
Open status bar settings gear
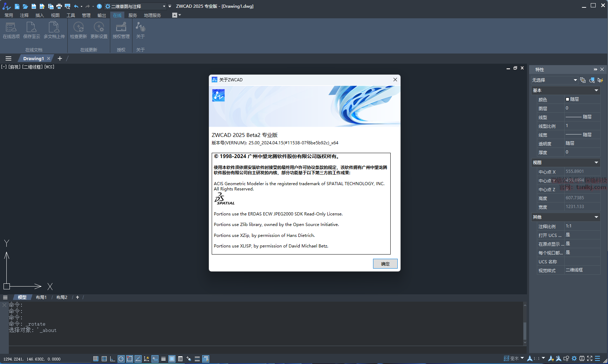pyautogui.click(x=574, y=359)
